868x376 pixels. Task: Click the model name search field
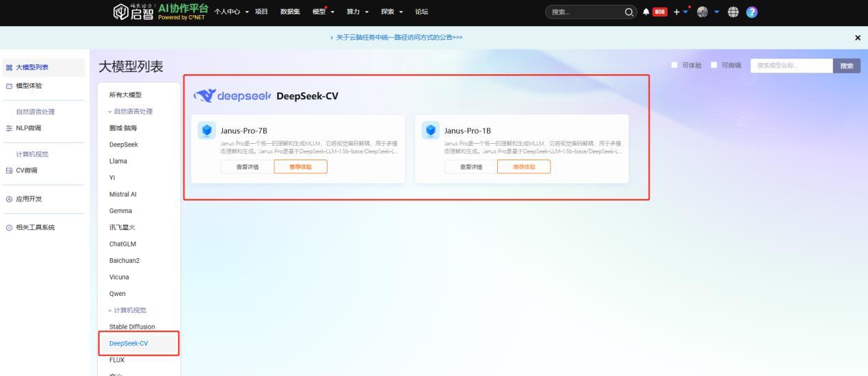click(791, 66)
